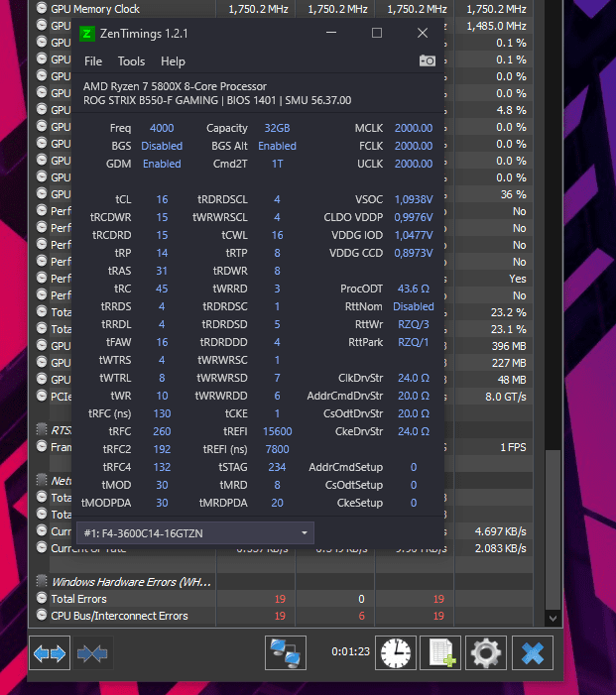The width and height of the screenshot is (616, 695).
Task: Click the PCIe sensor row icon
Action: (x=42, y=396)
